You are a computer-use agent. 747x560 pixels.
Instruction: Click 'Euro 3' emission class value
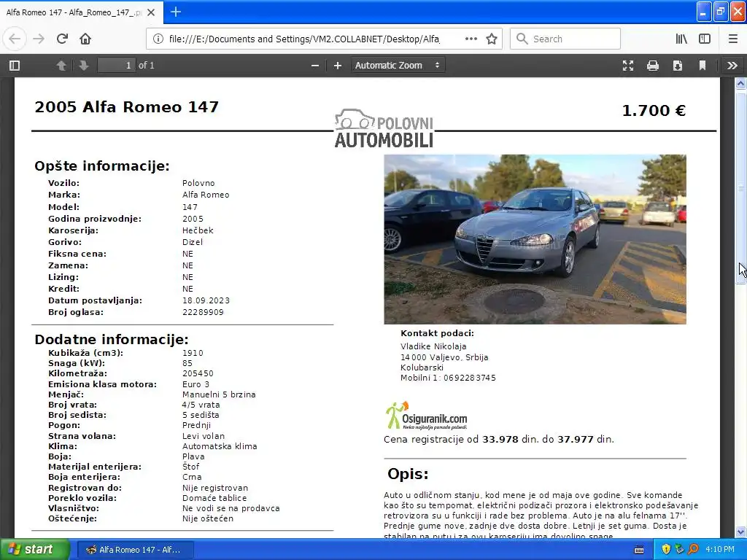(x=196, y=384)
